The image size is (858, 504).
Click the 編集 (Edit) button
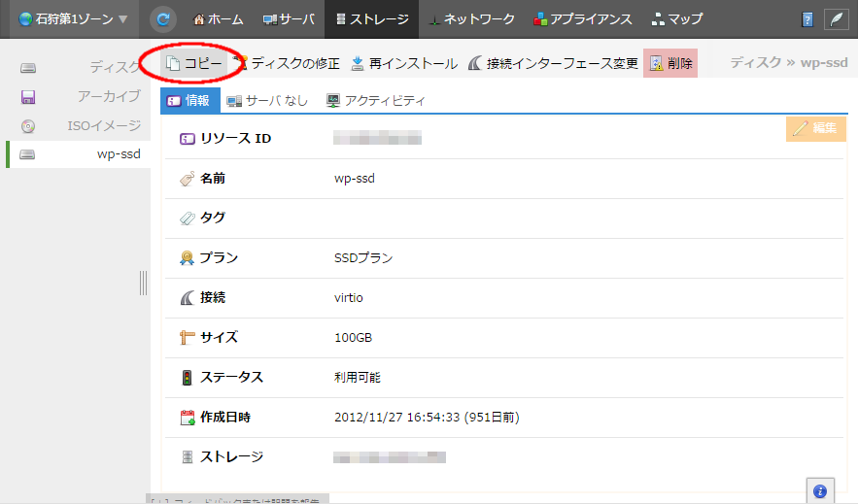click(815, 128)
